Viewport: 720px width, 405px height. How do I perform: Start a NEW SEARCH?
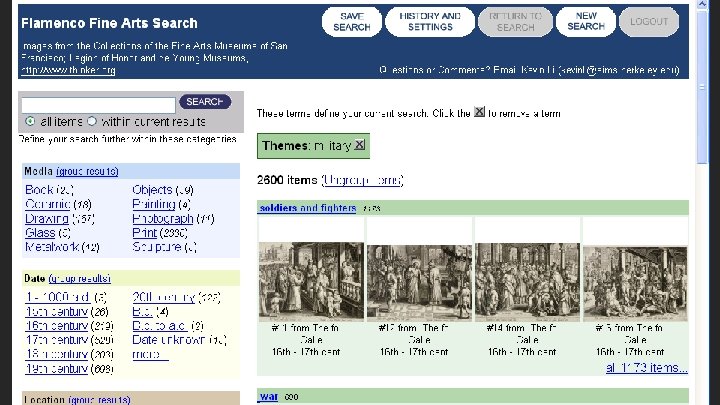click(x=585, y=22)
